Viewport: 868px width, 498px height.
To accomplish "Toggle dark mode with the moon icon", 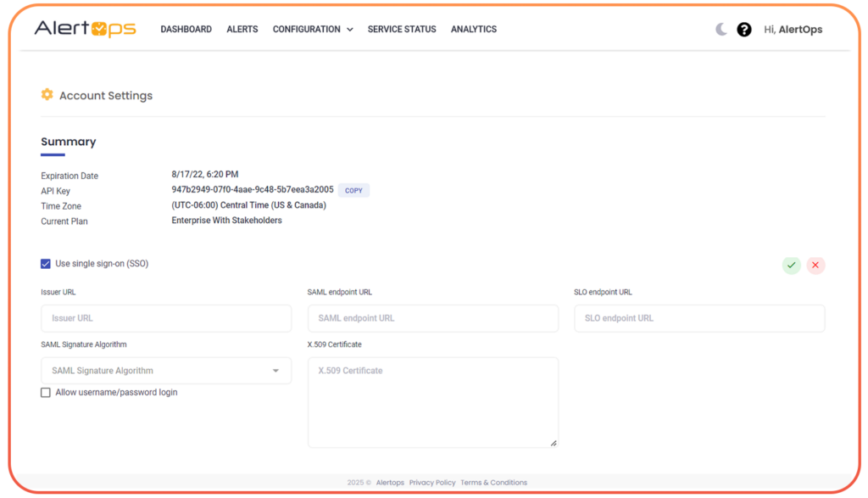I will 720,28.
